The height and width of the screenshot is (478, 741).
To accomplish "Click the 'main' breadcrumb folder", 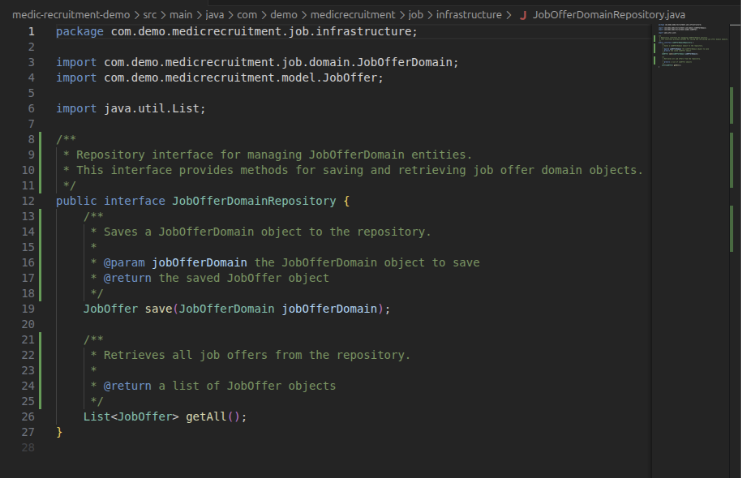I will click(182, 15).
